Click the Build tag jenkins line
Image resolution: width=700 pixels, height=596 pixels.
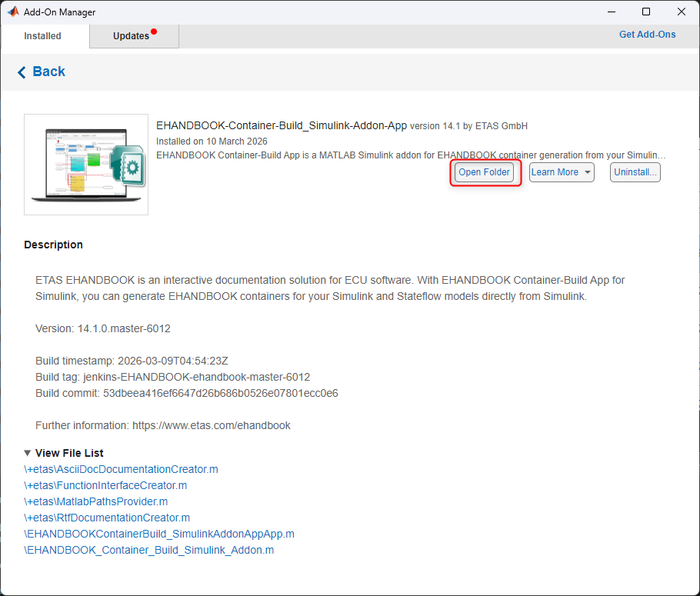click(x=173, y=377)
